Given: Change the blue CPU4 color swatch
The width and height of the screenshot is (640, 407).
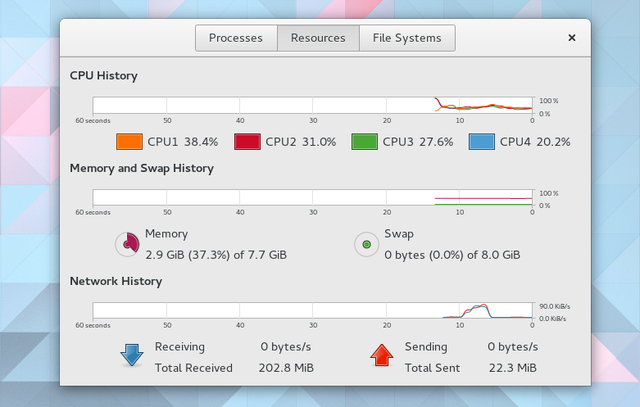Looking at the screenshot, I should pyautogui.click(x=481, y=141).
